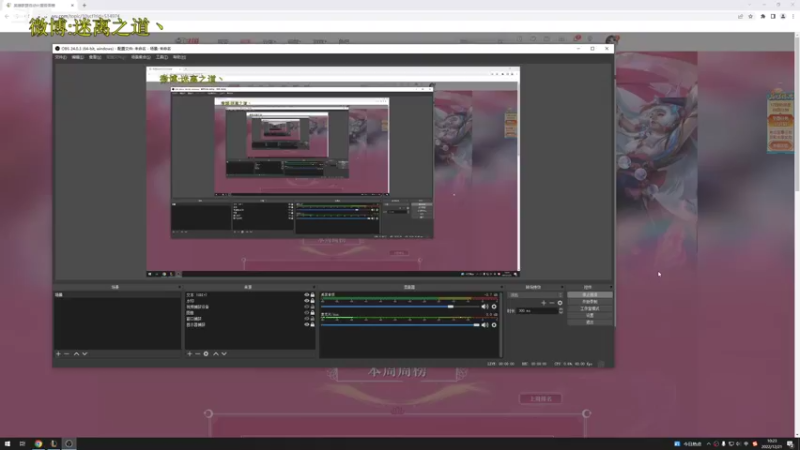The image size is (800, 450).
Task: Move scene down in Scenes panel
Action: click(x=85, y=354)
